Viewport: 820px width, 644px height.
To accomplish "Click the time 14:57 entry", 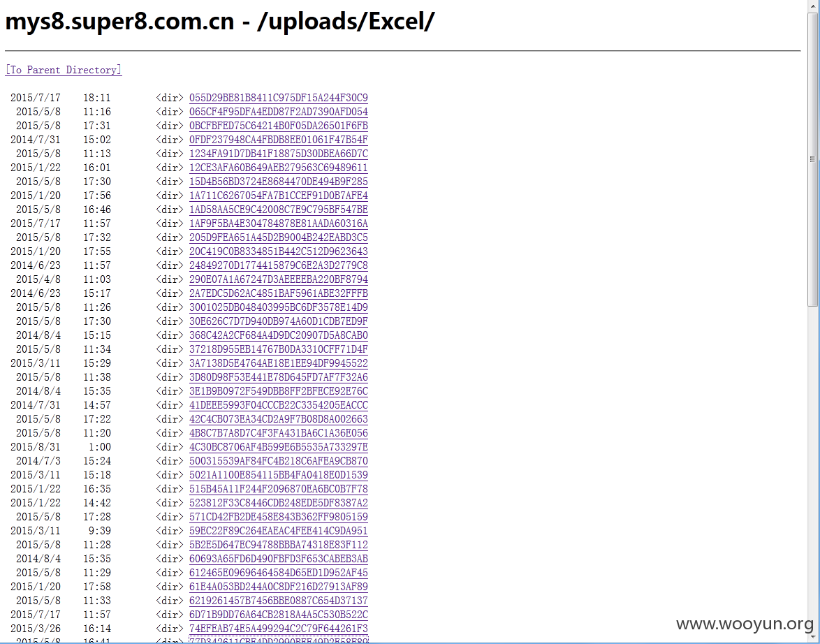I will (97, 405).
